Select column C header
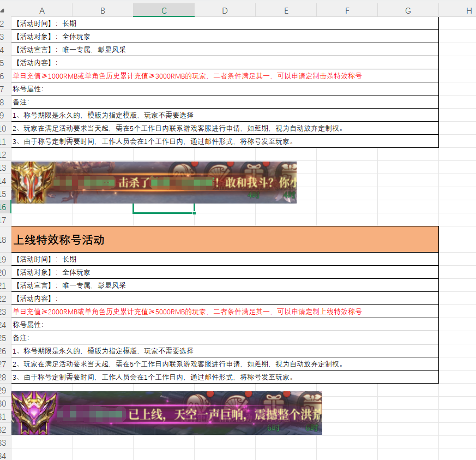Viewport: 476px width, 460px height. (x=164, y=10)
